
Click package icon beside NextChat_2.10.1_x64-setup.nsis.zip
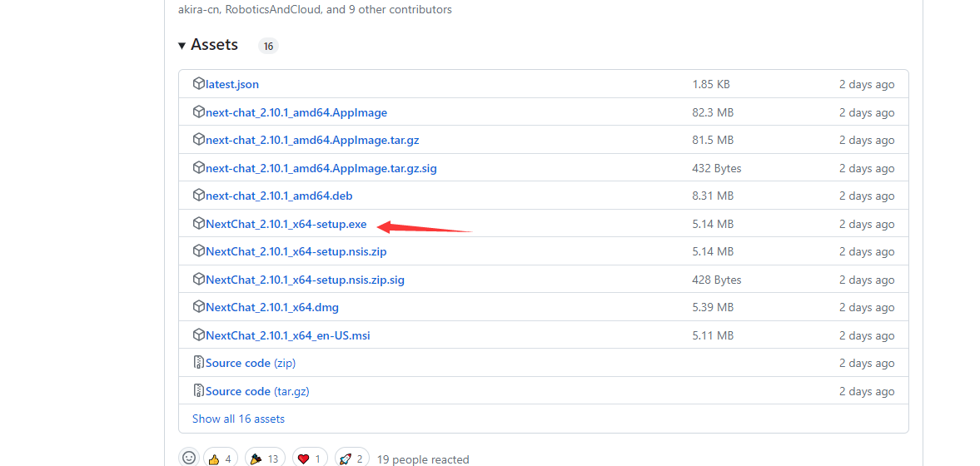click(198, 251)
